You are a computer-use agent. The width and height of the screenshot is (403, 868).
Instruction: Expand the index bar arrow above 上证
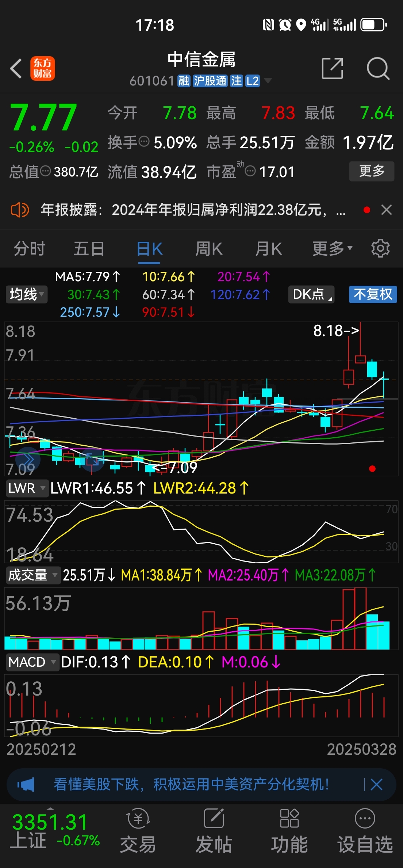point(50,808)
